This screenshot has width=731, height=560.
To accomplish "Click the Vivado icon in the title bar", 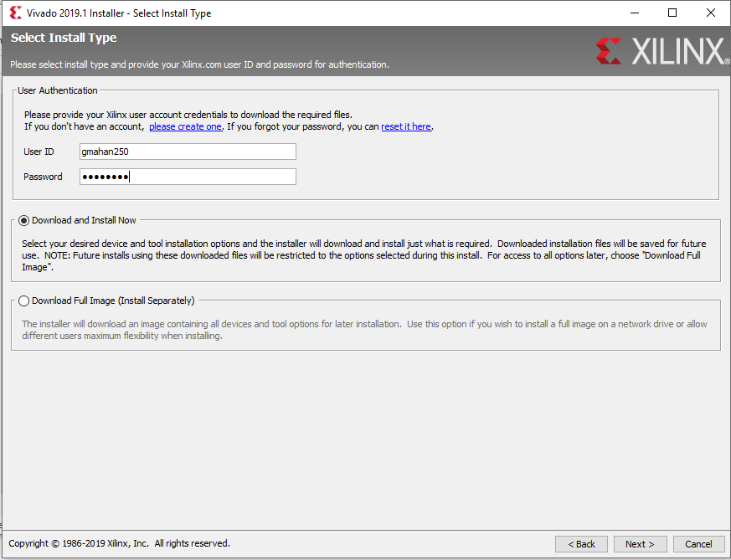I will click(15, 13).
